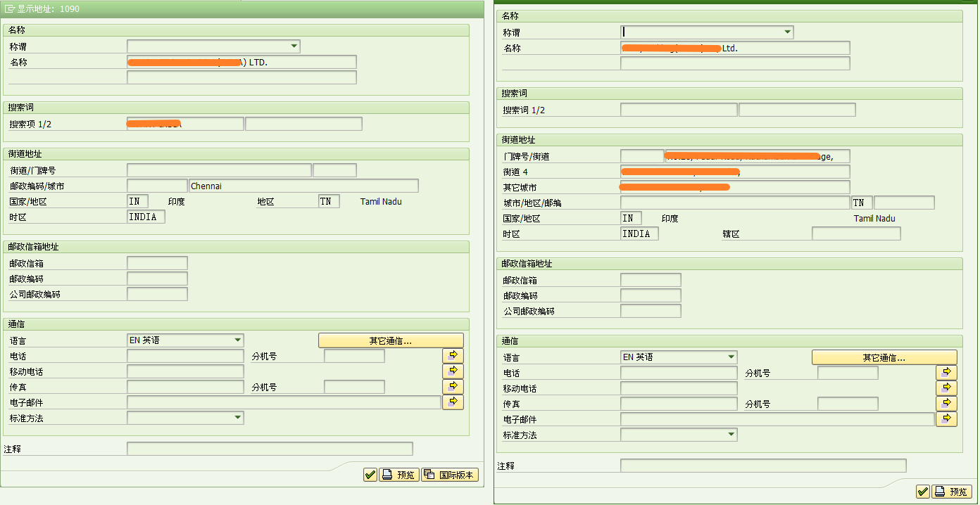Open the 标准方法 dropdown on left panel
The image size is (980, 505).
pos(239,417)
